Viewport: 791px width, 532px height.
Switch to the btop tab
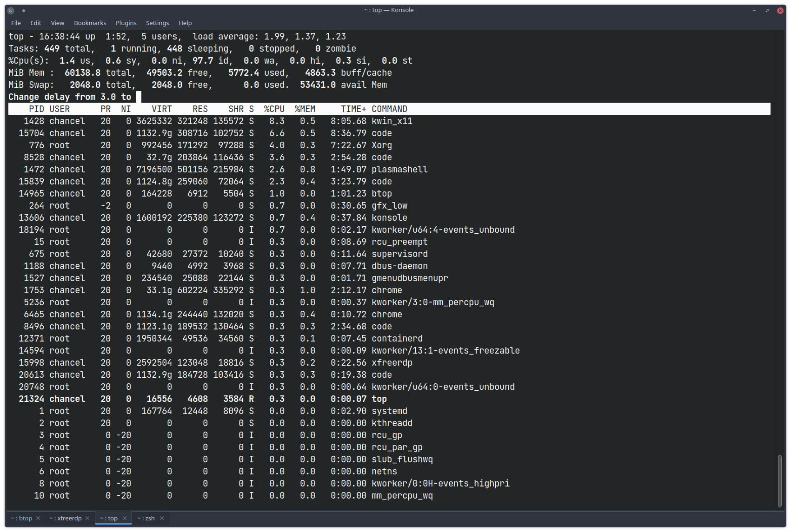(x=22, y=518)
